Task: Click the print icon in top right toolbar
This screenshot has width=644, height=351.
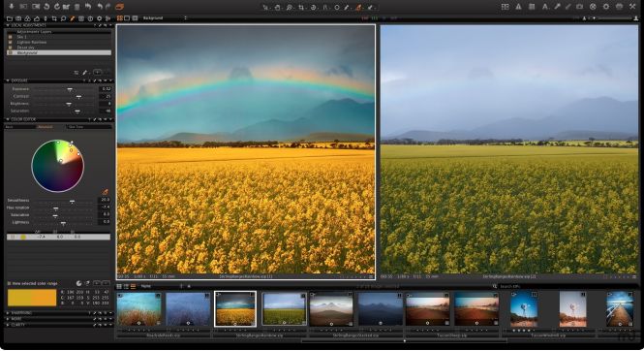Action: (x=619, y=7)
